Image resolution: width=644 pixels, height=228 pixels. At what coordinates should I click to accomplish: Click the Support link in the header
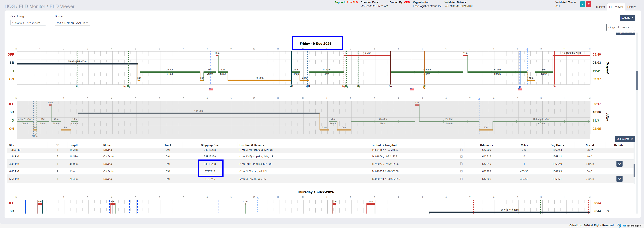340,2
